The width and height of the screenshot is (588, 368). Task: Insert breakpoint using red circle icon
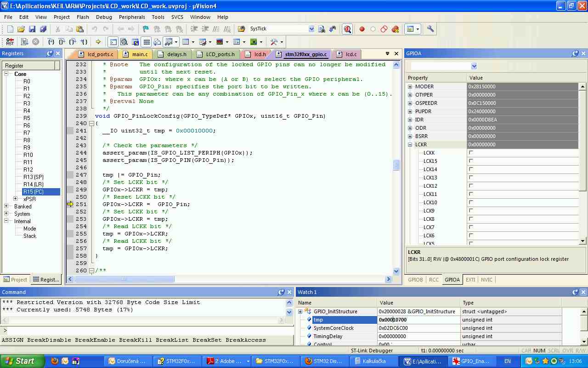(362, 29)
